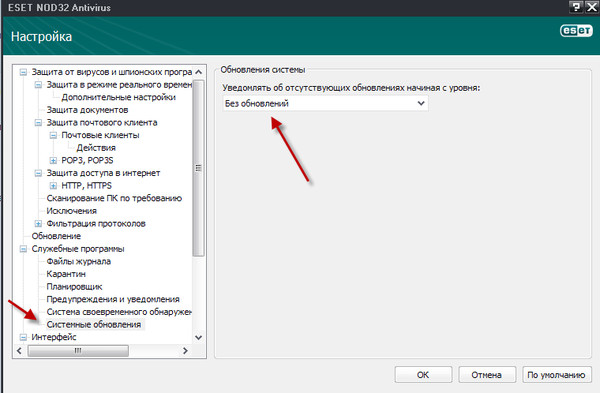
Task: Click the 'Настройка' header title
Action: click(x=41, y=37)
